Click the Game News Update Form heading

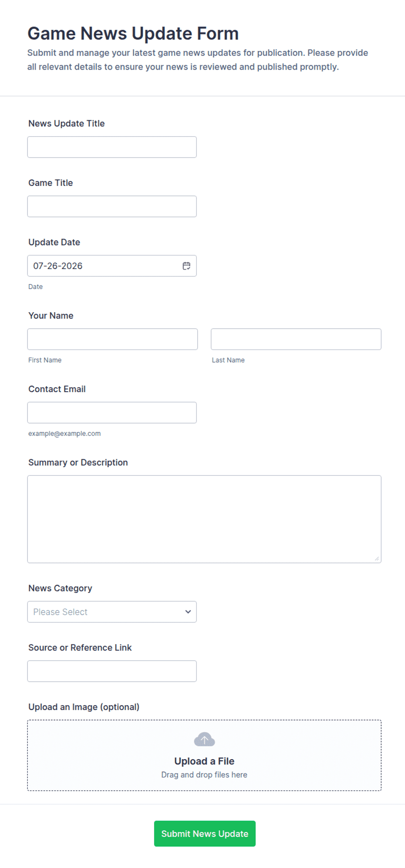[x=133, y=34]
